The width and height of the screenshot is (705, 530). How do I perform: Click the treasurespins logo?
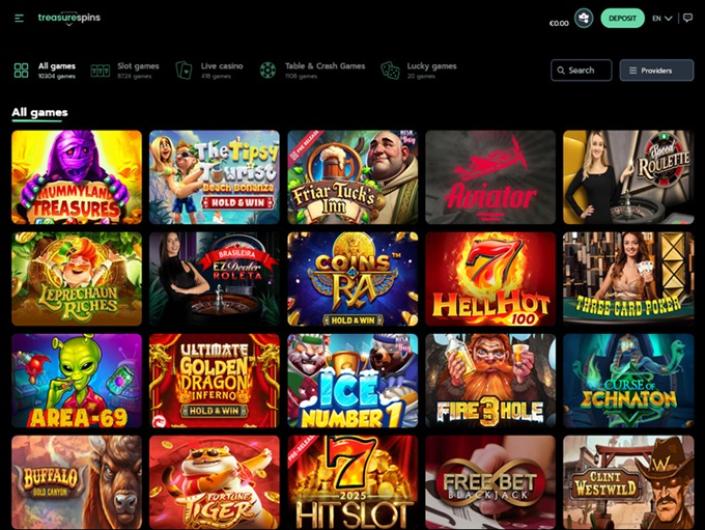point(69,18)
